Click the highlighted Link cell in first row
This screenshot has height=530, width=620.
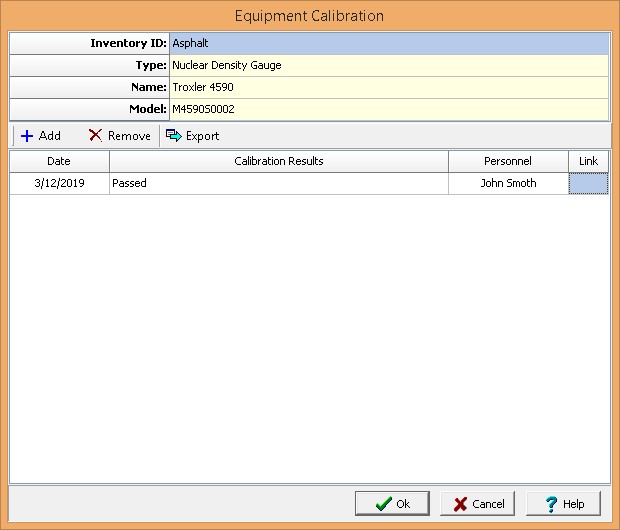588,183
